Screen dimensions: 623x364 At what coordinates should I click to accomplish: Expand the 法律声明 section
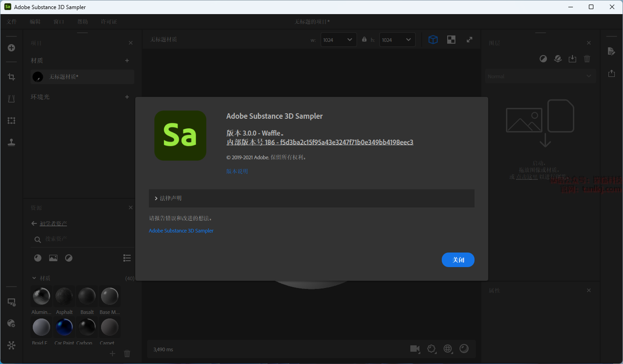point(311,198)
